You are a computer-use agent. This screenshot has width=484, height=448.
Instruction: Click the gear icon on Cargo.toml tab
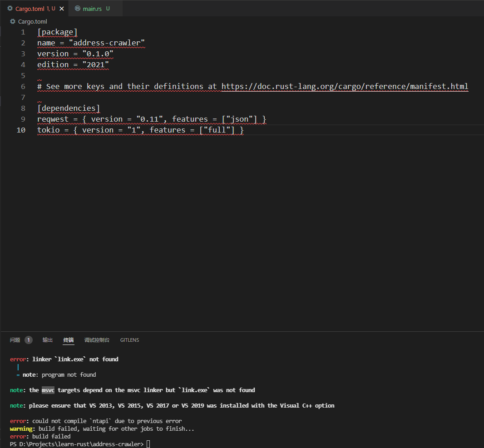[x=10, y=9]
